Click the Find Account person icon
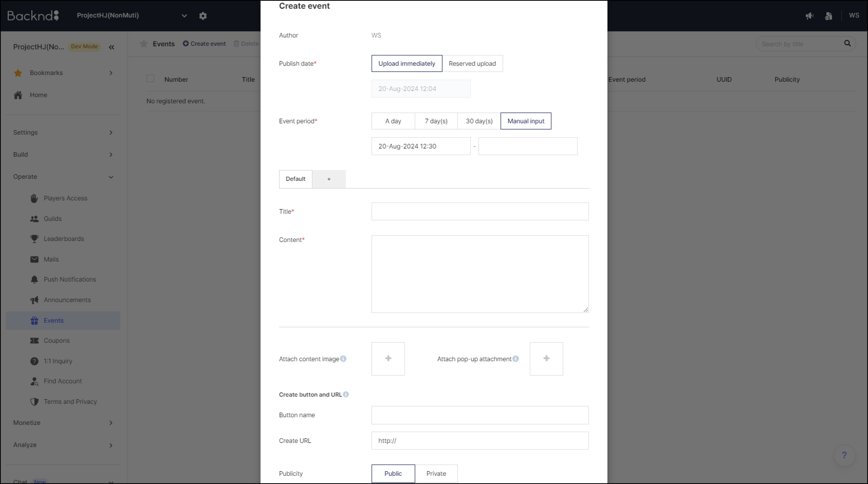868x484 pixels. [34, 381]
